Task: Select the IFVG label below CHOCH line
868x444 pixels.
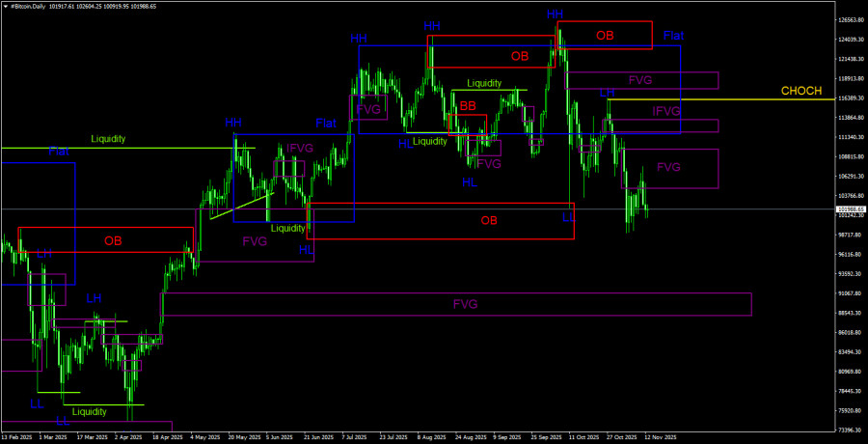Action: (665, 112)
